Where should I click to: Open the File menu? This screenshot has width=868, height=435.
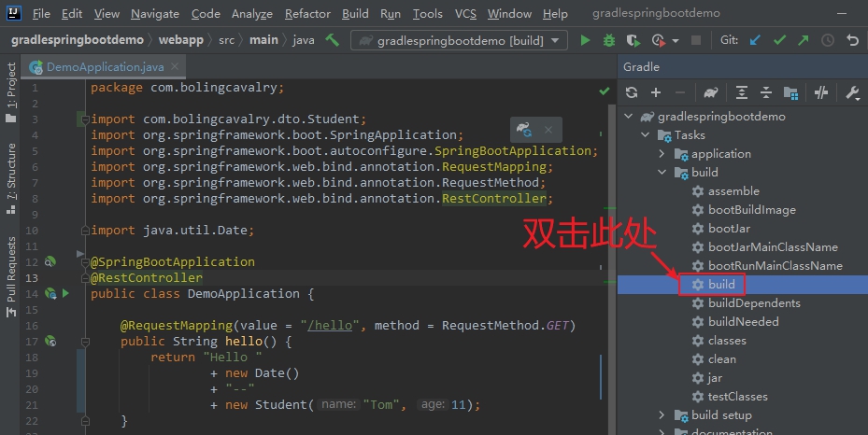point(41,13)
